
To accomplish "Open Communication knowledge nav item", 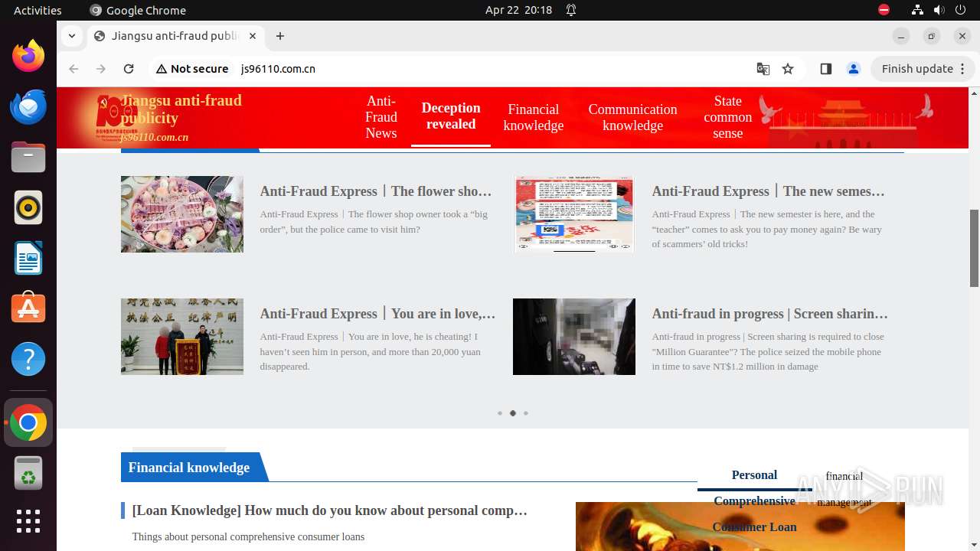I will tap(632, 117).
